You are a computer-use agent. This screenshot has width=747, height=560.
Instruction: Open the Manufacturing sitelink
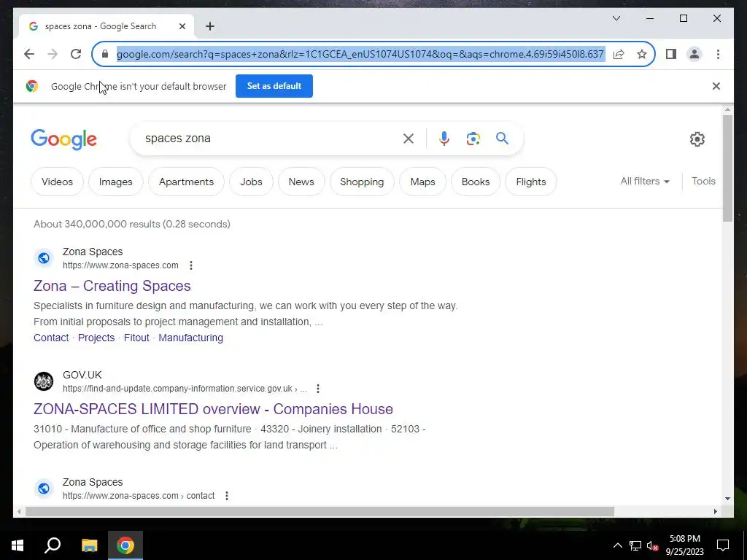190,338
